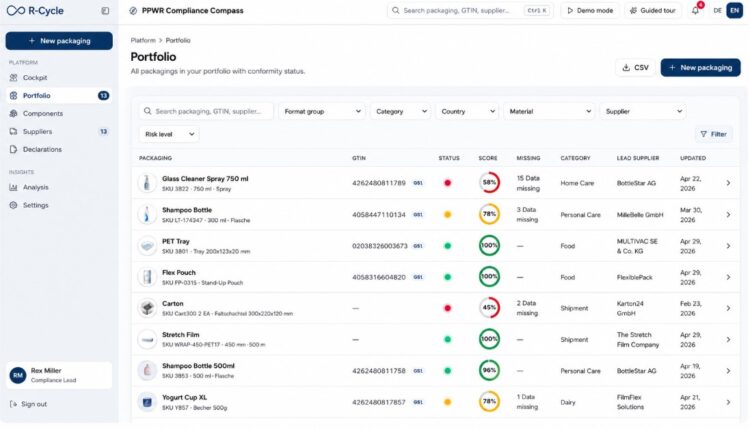Switch language to EN

click(734, 11)
